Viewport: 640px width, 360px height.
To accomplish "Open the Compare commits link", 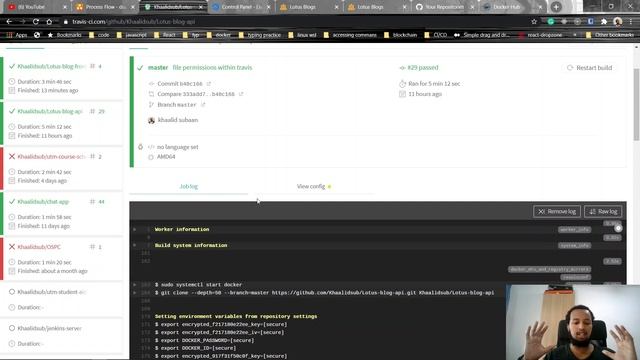I will (200, 94).
